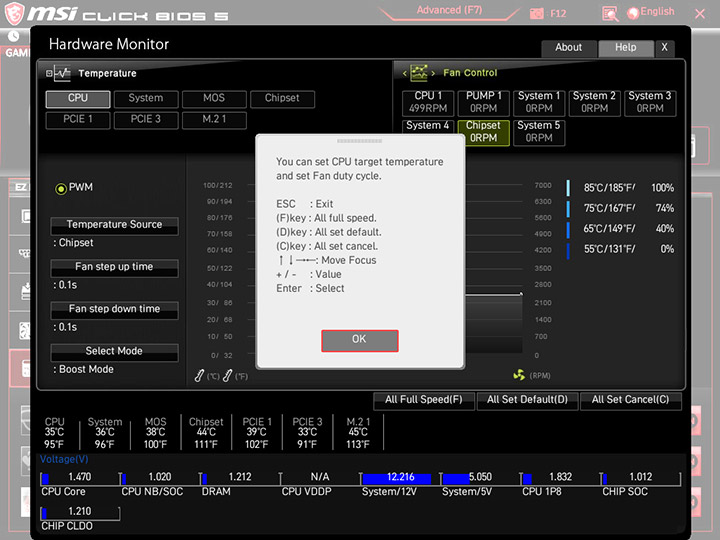
Task: Switch to Advanced (F7) mode
Action: tap(449, 10)
